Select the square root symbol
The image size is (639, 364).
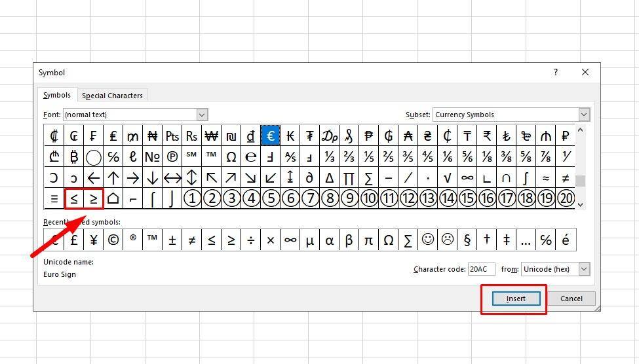[x=448, y=177]
